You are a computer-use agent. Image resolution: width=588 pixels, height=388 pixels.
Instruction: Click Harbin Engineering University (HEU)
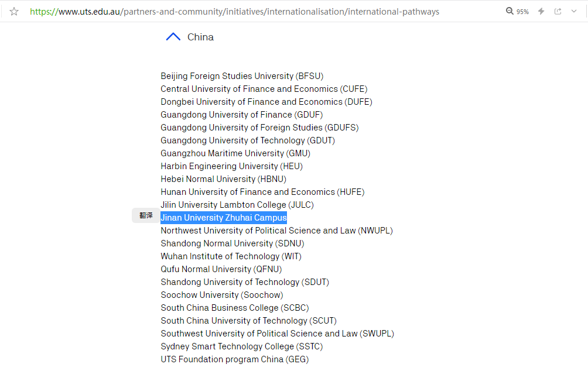(x=231, y=166)
